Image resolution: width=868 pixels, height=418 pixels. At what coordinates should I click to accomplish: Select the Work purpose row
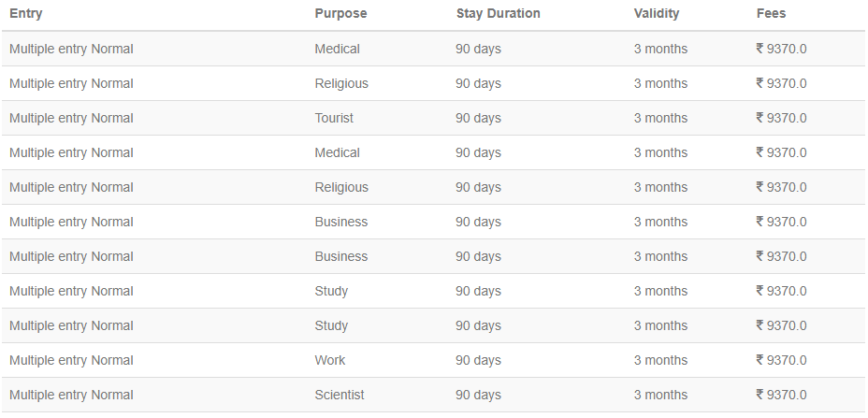(x=434, y=360)
